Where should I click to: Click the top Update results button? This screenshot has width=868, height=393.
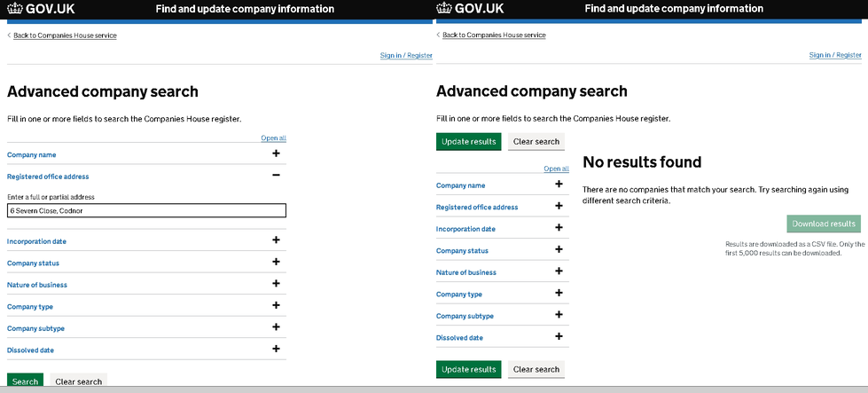coord(468,142)
